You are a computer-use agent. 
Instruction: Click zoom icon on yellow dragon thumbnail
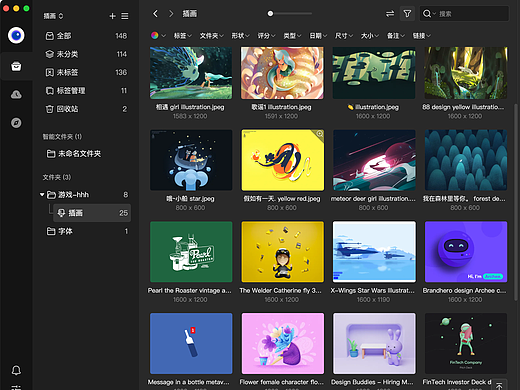pos(319,134)
